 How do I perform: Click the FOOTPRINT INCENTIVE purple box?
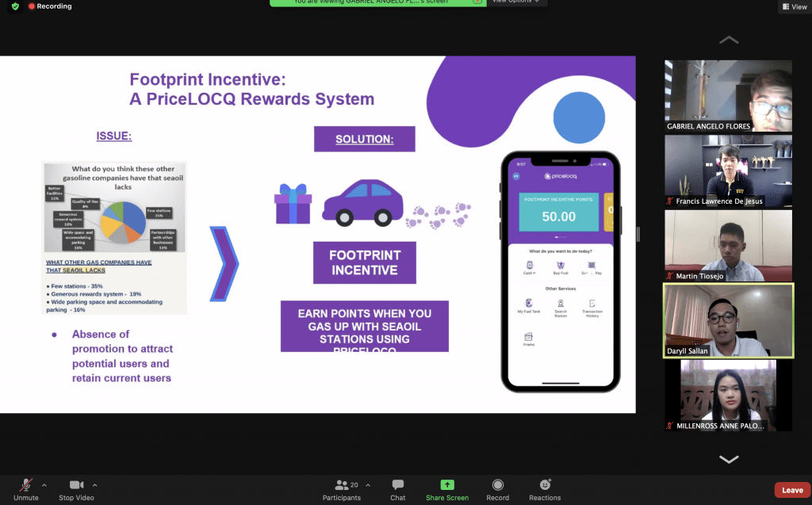tap(365, 262)
